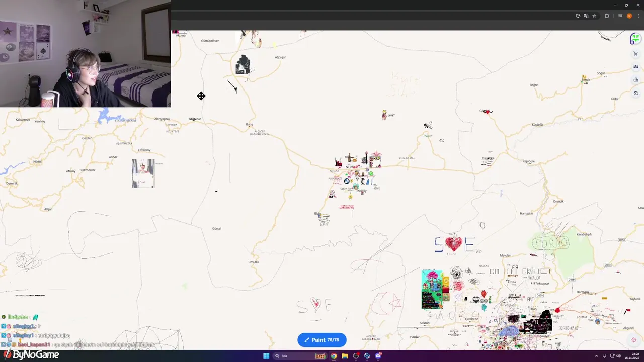Click the Ağcaşar map label
644x362 pixels.
[x=280, y=57]
